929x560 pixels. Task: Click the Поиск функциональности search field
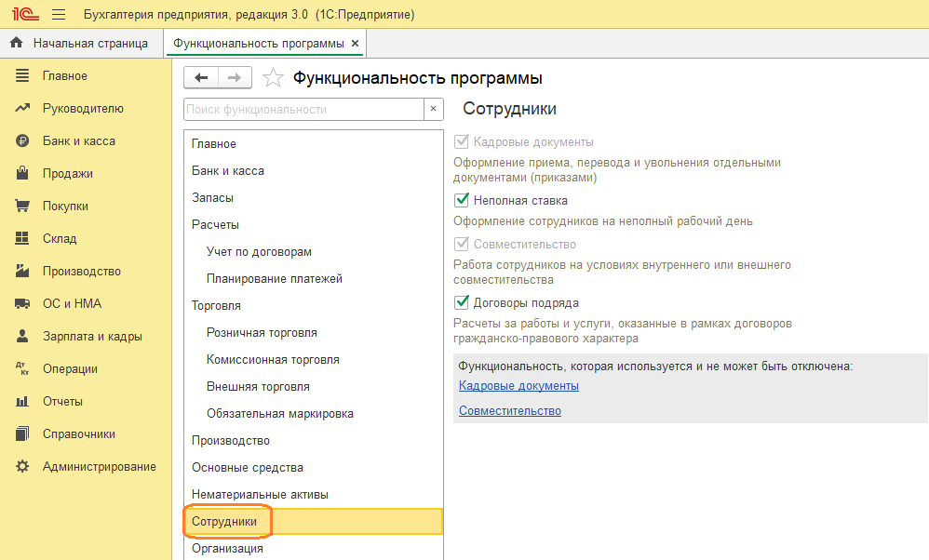[x=303, y=110]
